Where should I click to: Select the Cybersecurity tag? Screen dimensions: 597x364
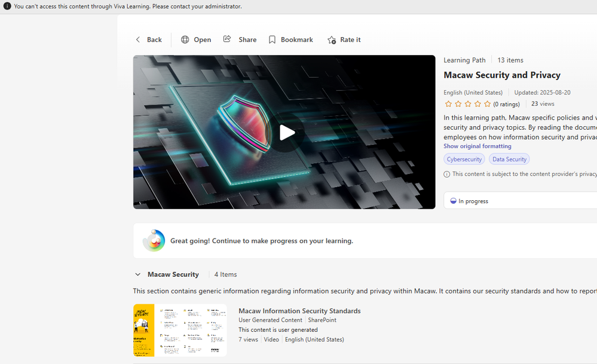pyautogui.click(x=464, y=159)
